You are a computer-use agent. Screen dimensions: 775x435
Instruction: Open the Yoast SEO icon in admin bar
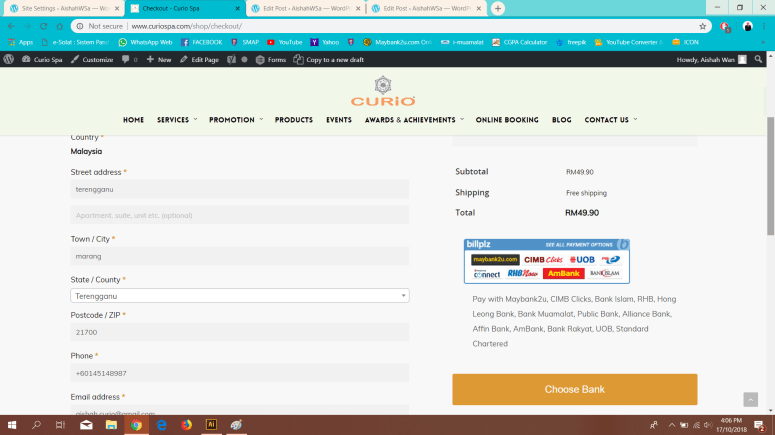[x=231, y=59]
